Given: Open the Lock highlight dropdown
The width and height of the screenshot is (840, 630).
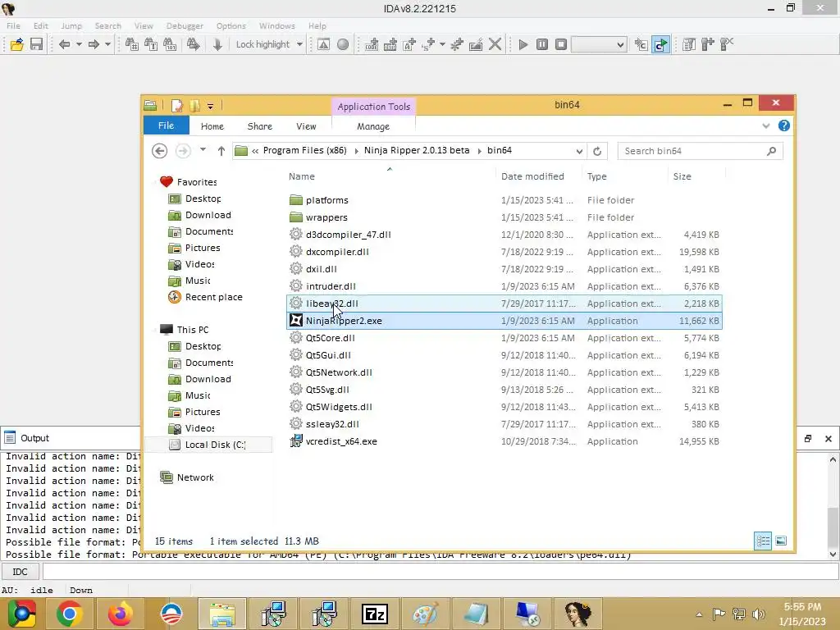Looking at the screenshot, I should click(299, 44).
